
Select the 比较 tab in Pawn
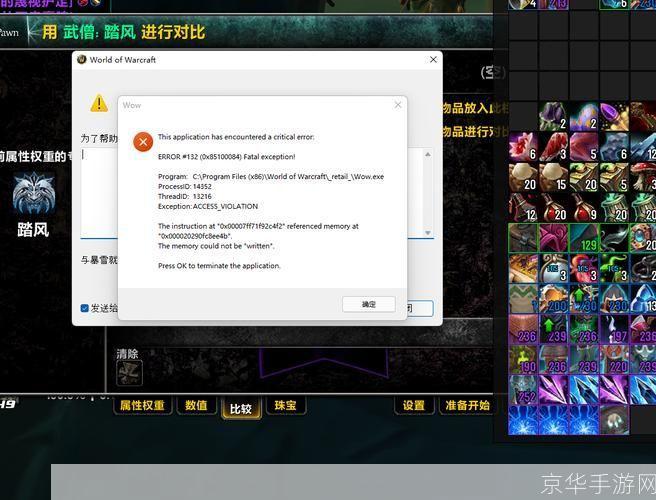tap(241, 408)
